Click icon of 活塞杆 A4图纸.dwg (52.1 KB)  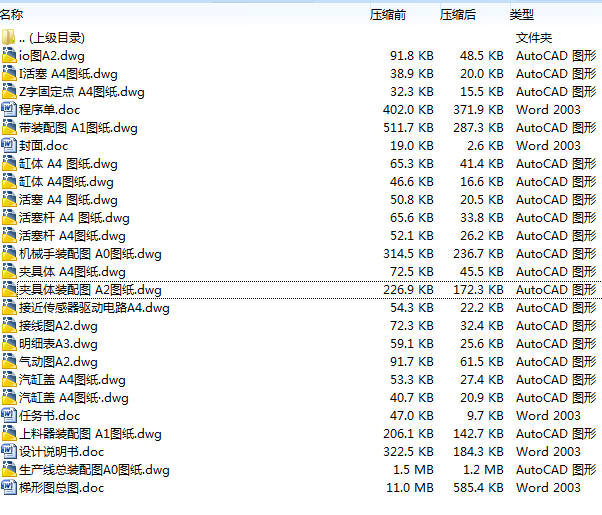9,236
